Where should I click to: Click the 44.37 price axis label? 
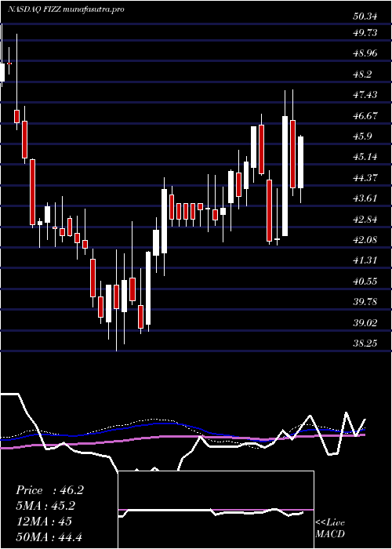pyautogui.click(x=365, y=178)
